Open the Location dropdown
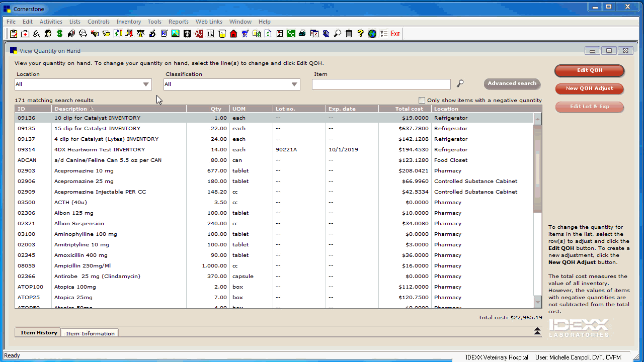The height and width of the screenshot is (362, 644). coord(146,84)
